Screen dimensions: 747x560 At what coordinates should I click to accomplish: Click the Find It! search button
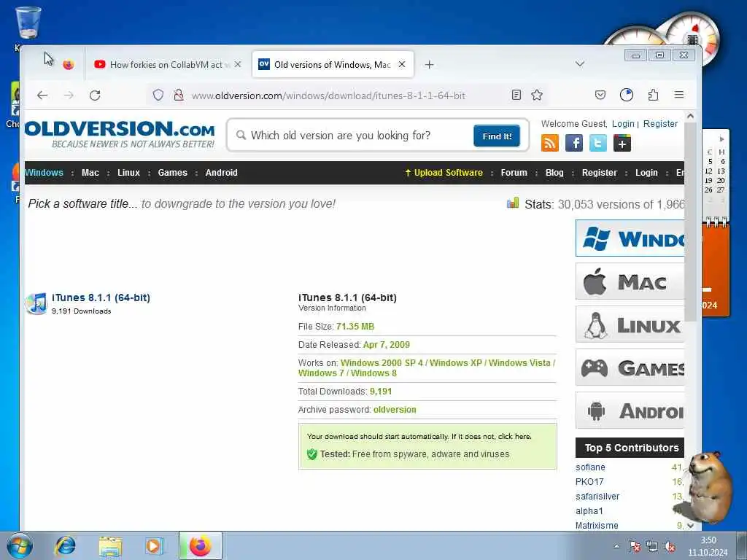point(496,136)
